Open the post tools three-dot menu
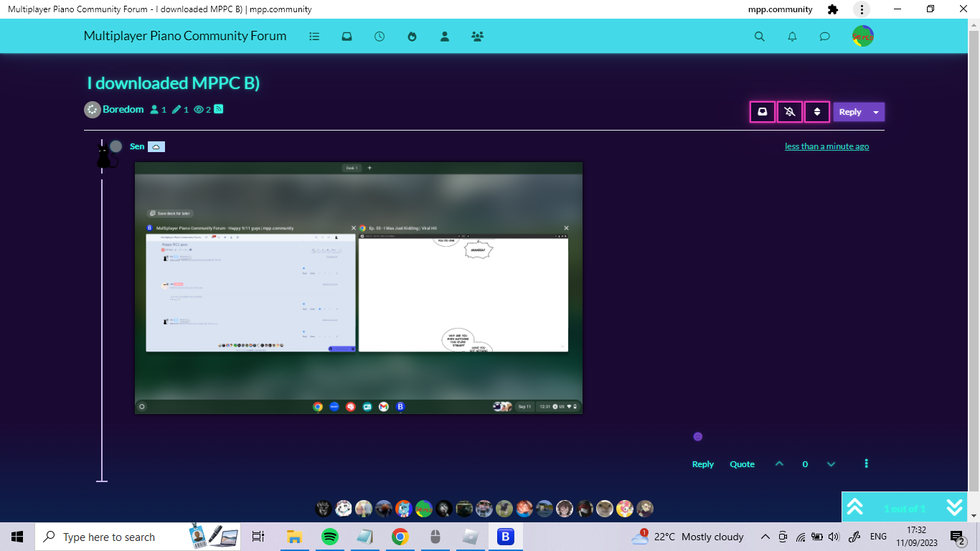This screenshot has height=551, width=980. (x=867, y=463)
